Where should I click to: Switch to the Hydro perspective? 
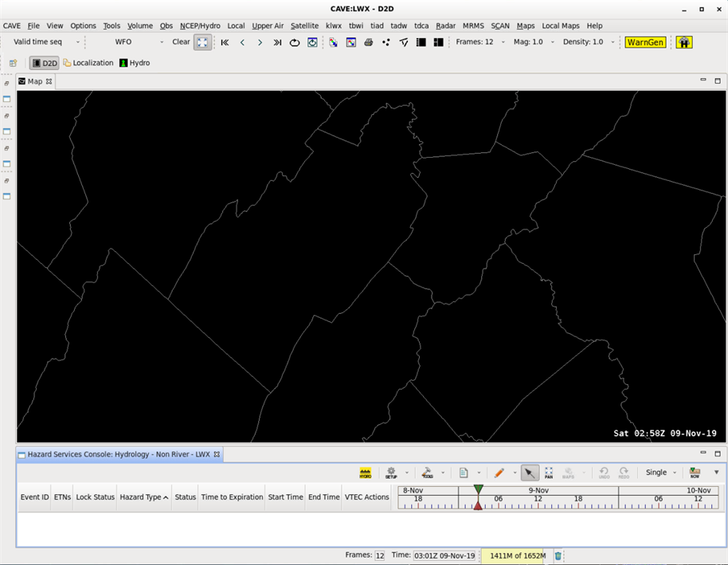pyautogui.click(x=135, y=63)
